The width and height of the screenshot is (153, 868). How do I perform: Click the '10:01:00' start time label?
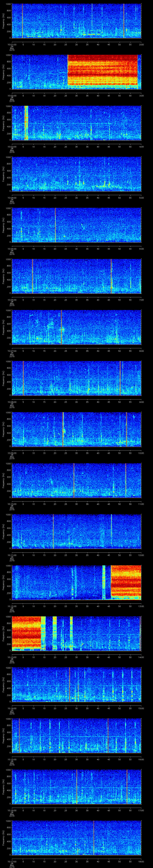click(12, 44)
